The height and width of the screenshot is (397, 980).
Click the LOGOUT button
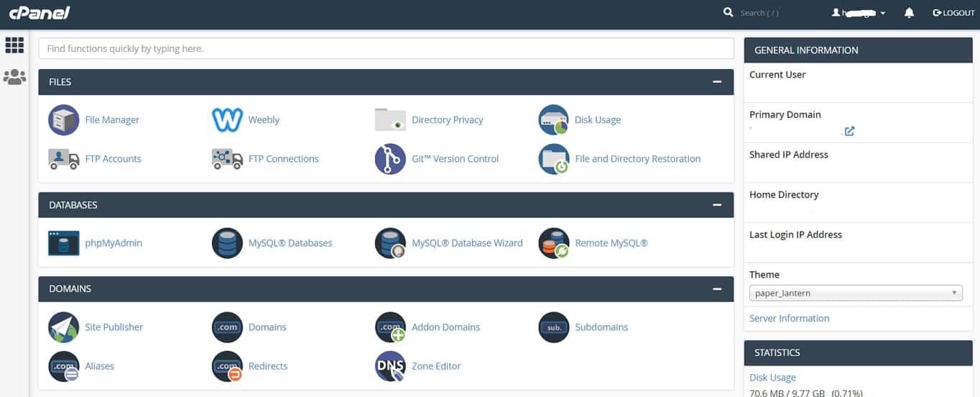point(953,13)
